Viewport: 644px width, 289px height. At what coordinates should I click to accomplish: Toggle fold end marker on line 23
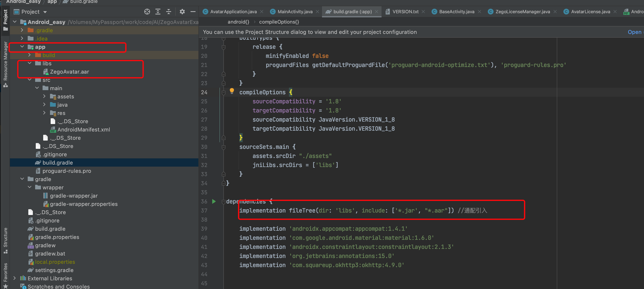pos(223,83)
